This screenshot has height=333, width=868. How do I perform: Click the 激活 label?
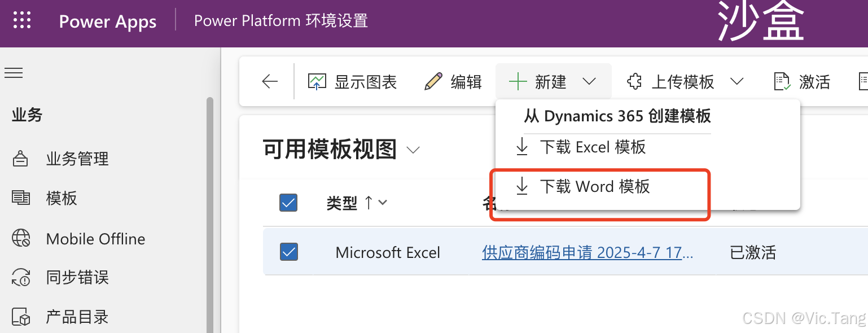click(x=814, y=82)
